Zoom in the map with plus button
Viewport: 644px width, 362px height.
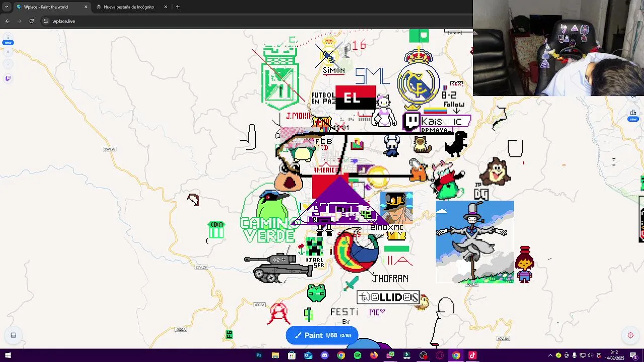pyautogui.click(x=8, y=52)
